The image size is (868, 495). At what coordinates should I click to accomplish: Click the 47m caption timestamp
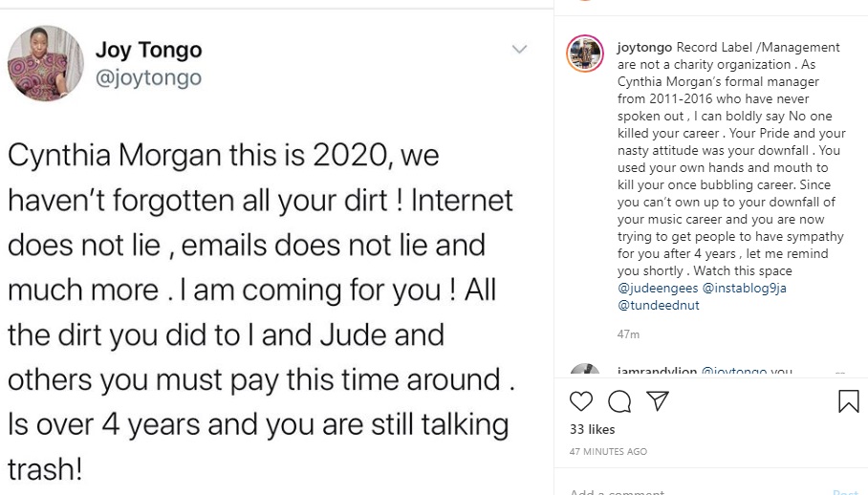click(x=628, y=334)
